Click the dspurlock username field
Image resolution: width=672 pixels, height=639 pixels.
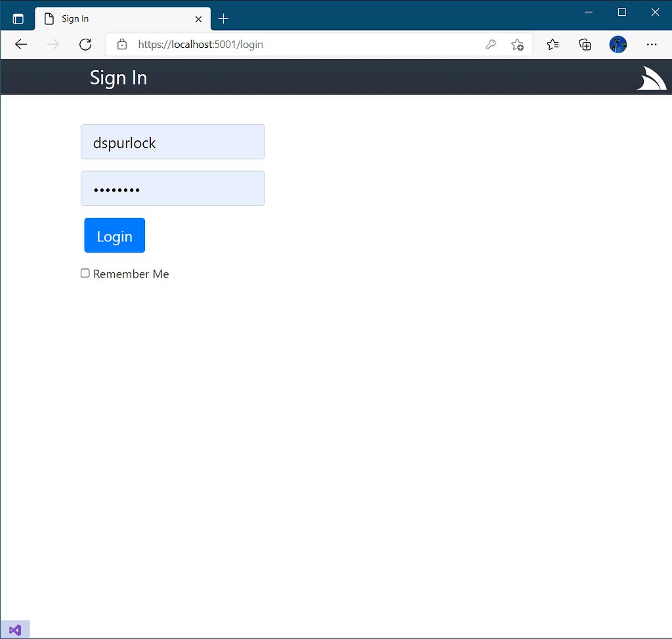click(x=173, y=142)
